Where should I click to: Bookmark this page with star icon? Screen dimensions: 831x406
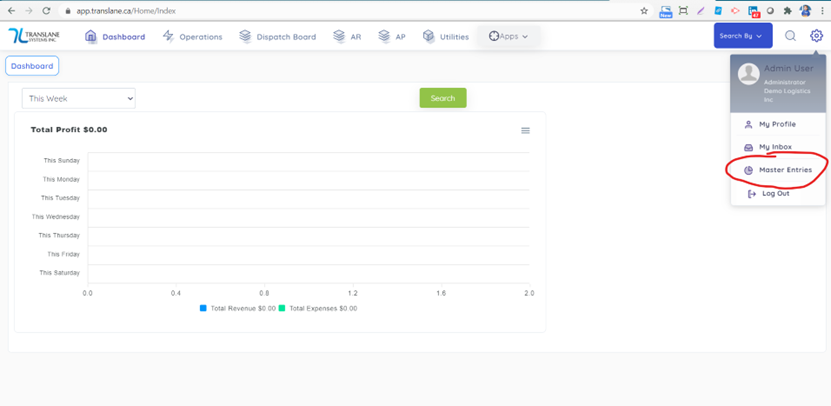[644, 10]
